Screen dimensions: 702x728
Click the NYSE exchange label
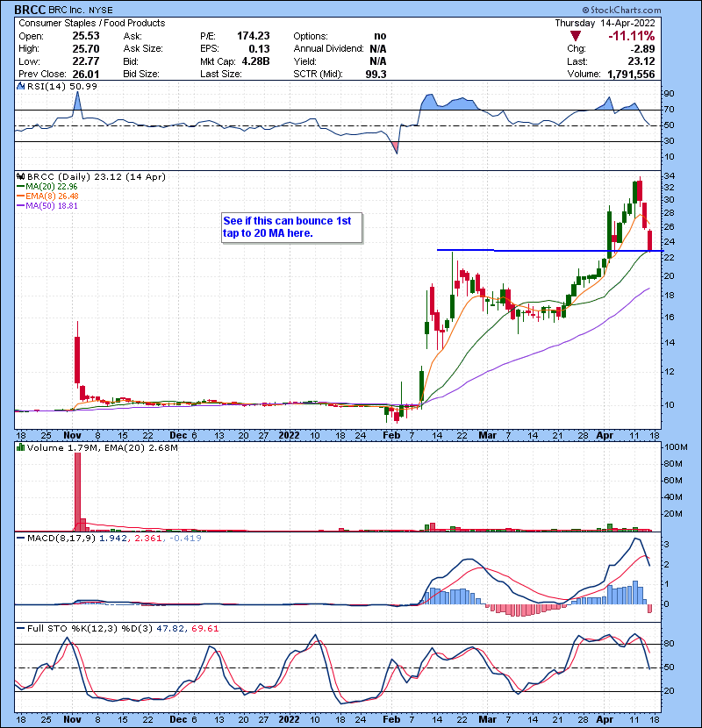pos(101,11)
